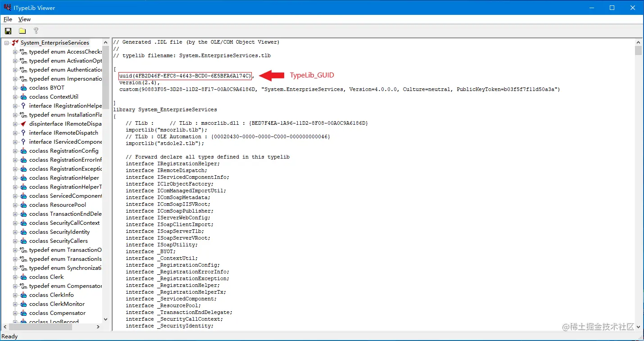Click the coclass ClerkMonitor icon
This screenshot has width=644, height=341.
(x=23, y=304)
